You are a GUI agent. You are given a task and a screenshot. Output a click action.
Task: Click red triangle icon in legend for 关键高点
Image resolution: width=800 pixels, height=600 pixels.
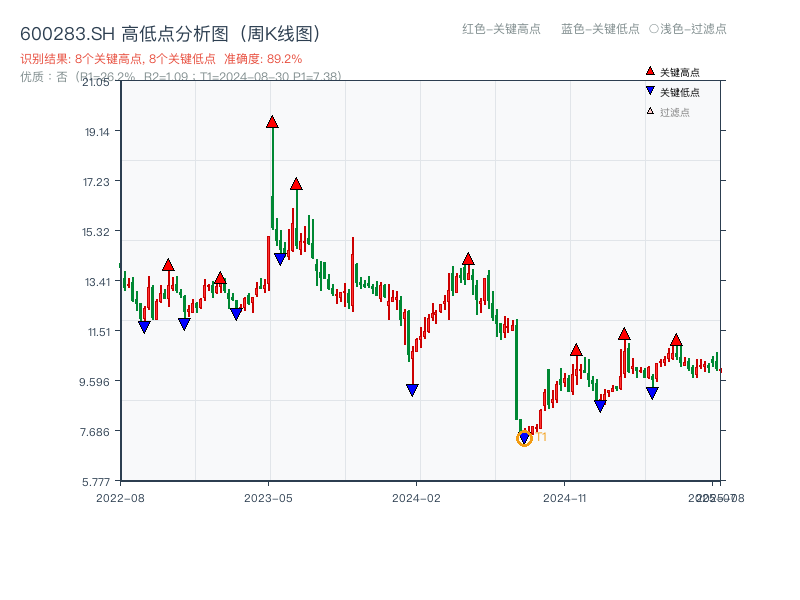650,71
